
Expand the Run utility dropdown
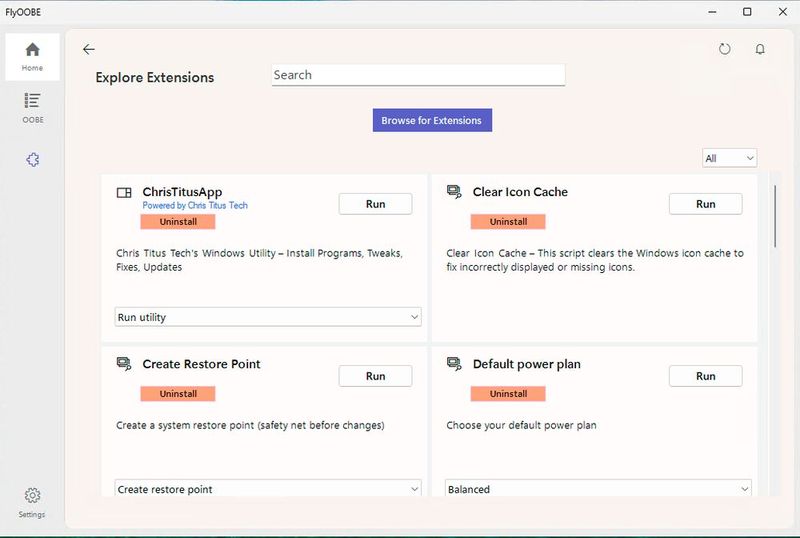267,317
